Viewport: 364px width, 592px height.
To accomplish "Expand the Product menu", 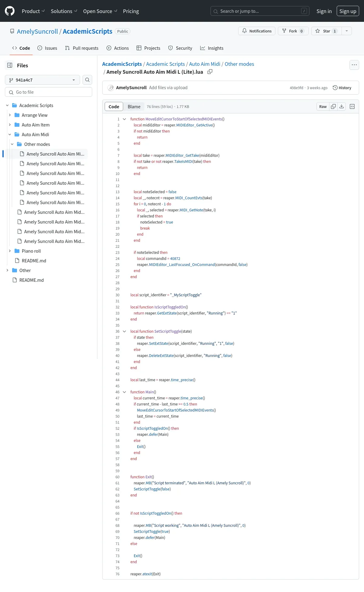I will pyautogui.click(x=33, y=11).
